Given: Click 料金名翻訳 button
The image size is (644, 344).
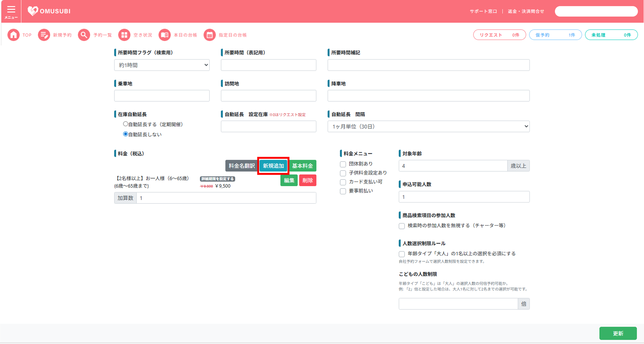Looking at the screenshot, I should (x=242, y=166).
